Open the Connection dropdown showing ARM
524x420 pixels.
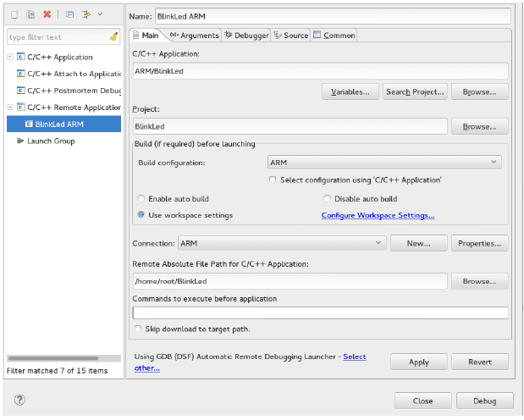(282, 243)
